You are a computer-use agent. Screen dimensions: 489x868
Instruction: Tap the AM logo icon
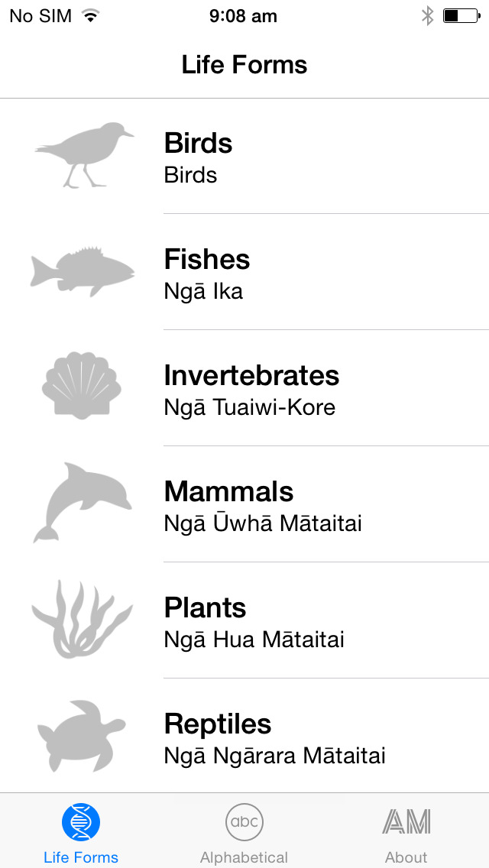coord(406,821)
